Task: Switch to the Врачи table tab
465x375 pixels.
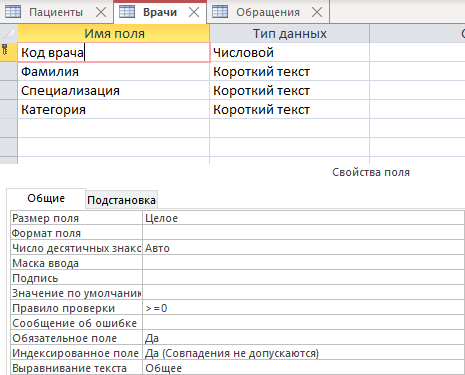Action: 160,12
